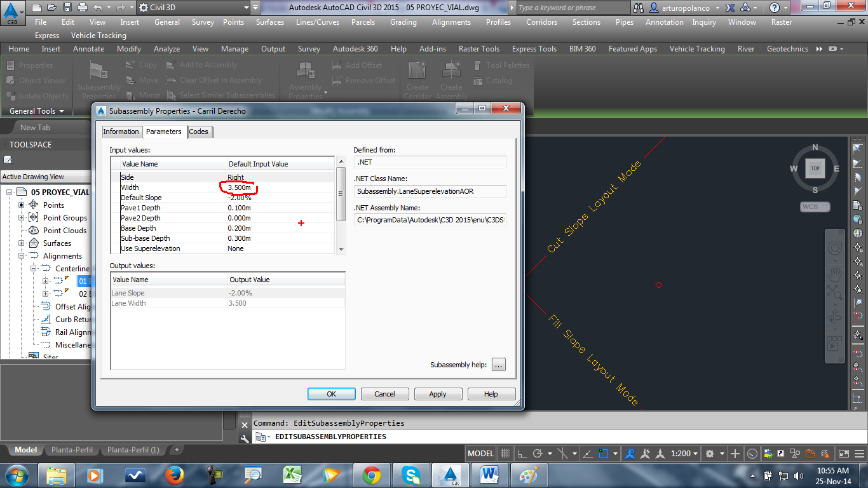Switch to the Planta-Perfil layout tab
Viewport: 868px width, 488px height.
coord(72,450)
